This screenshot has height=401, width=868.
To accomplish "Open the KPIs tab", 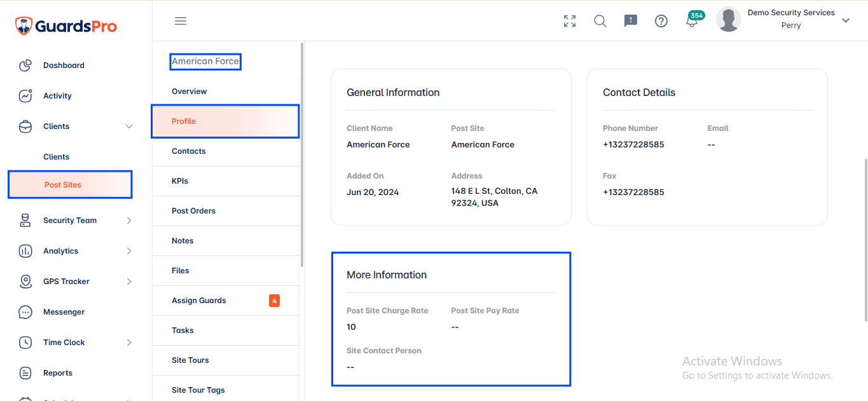I will 226,181.
